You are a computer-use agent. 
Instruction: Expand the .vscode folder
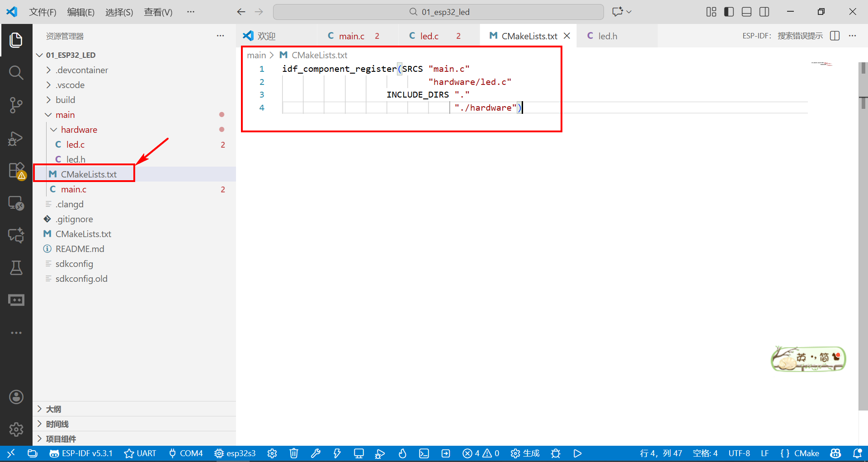pyautogui.click(x=70, y=85)
